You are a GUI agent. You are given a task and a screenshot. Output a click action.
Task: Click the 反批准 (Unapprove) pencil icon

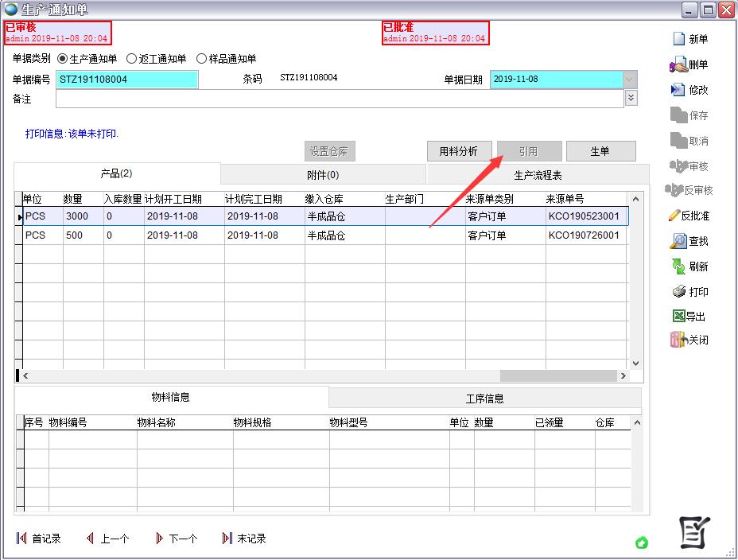pos(674,216)
